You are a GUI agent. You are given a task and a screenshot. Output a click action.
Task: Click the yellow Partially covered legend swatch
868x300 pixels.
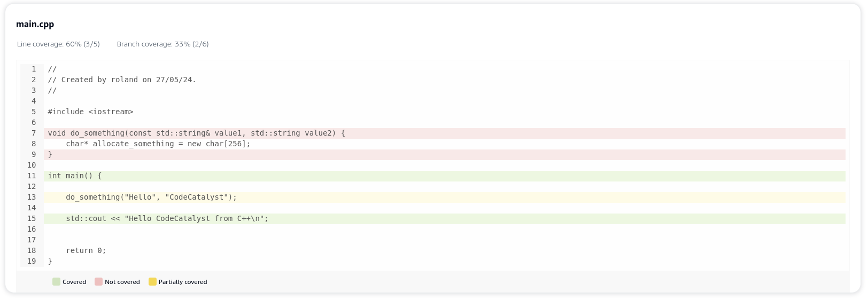point(152,282)
